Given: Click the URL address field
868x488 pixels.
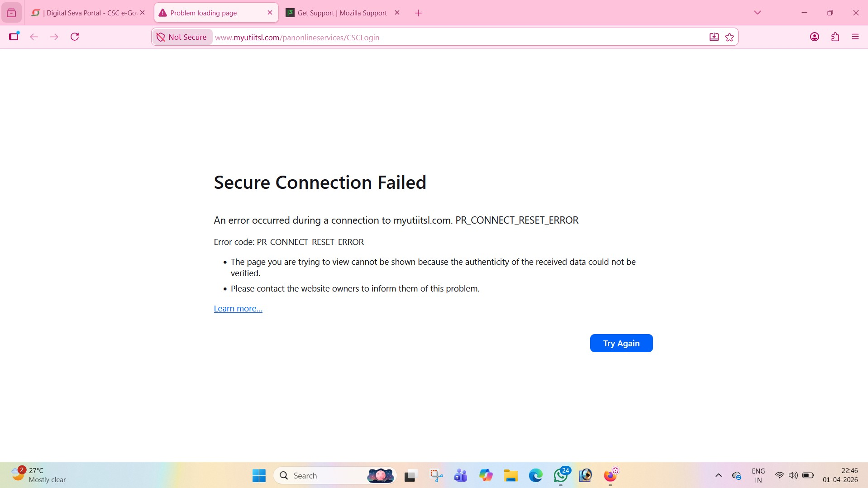Looking at the screenshot, I should (453, 38).
